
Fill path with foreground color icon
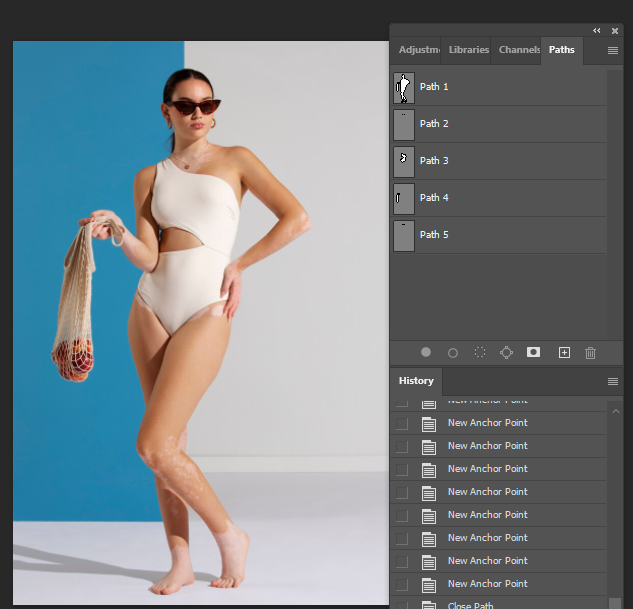pos(425,352)
